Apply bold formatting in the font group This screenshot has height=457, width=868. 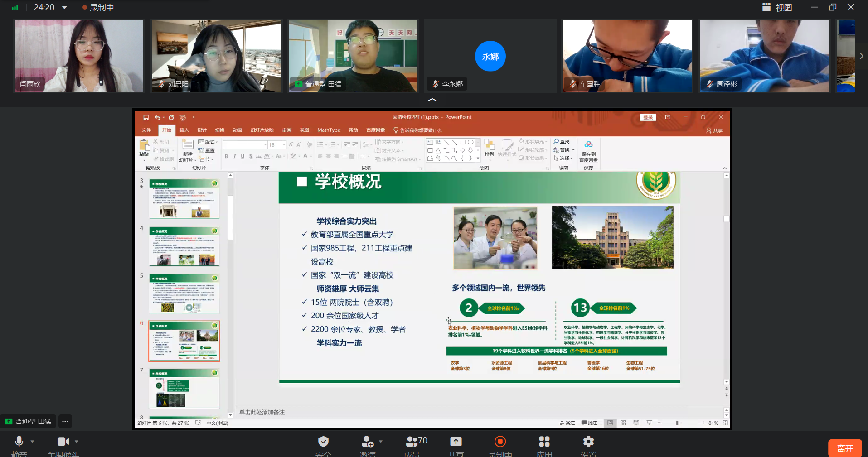(226, 156)
